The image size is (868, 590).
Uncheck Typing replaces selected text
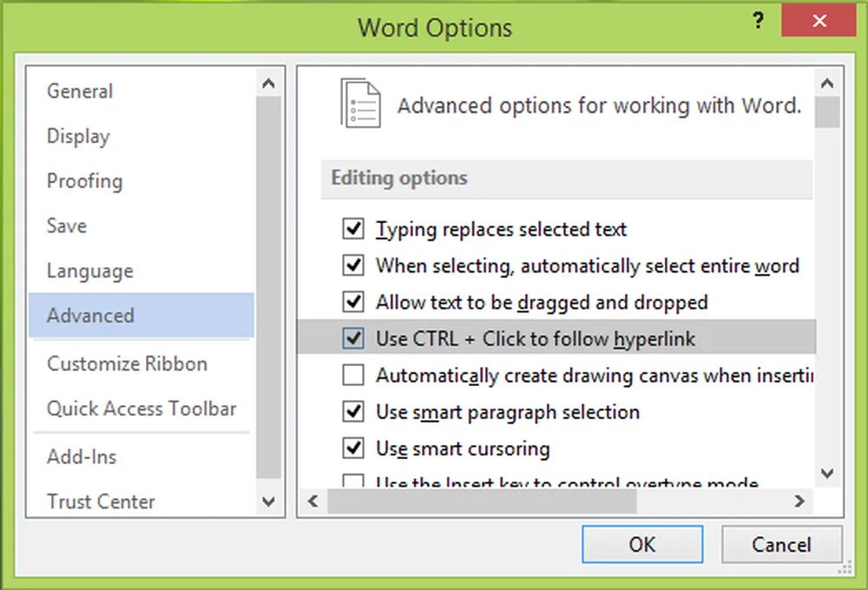point(353,228)
